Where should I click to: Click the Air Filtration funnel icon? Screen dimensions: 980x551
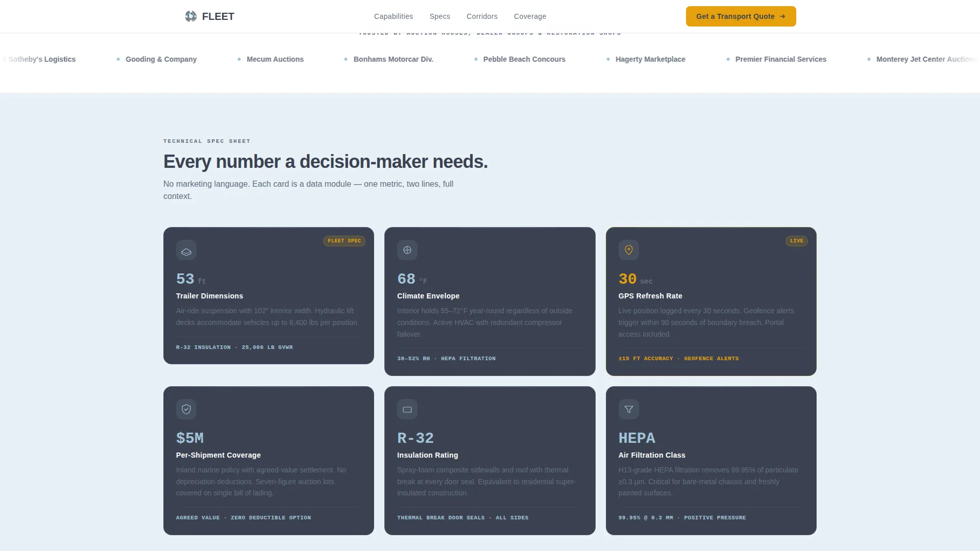(x=629, y=409)
